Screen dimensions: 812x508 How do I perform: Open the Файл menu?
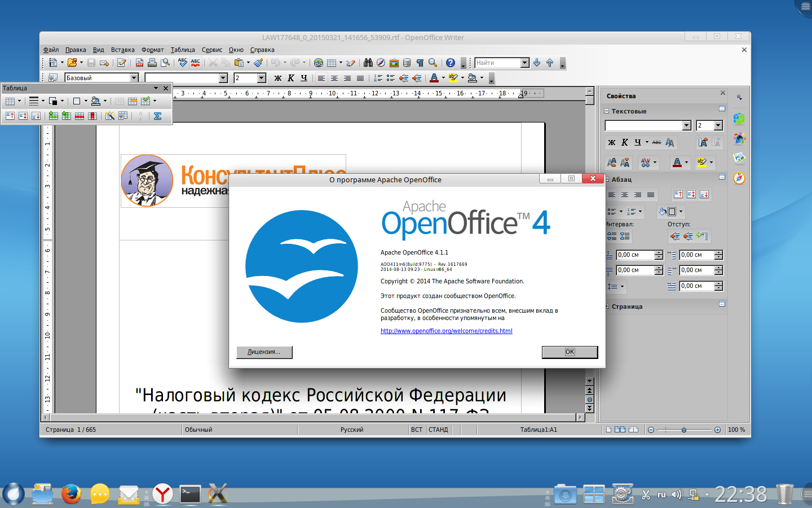(x=51, y=50)
